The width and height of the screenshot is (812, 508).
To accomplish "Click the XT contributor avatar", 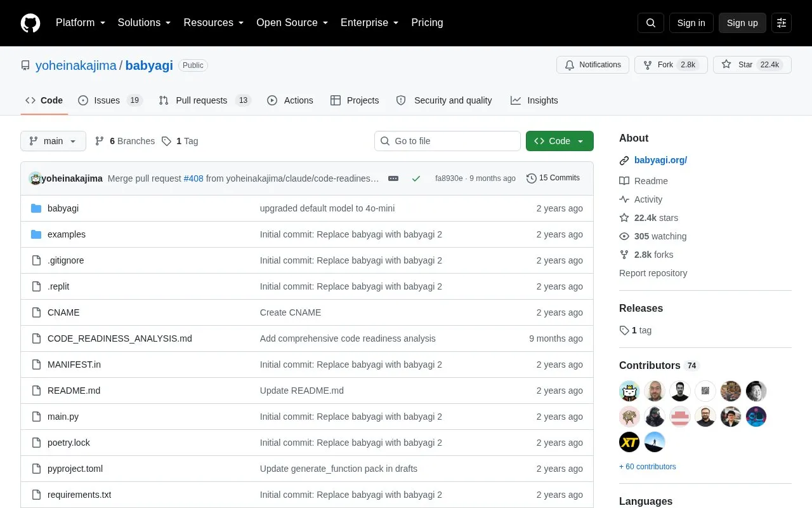I will 629,442.
